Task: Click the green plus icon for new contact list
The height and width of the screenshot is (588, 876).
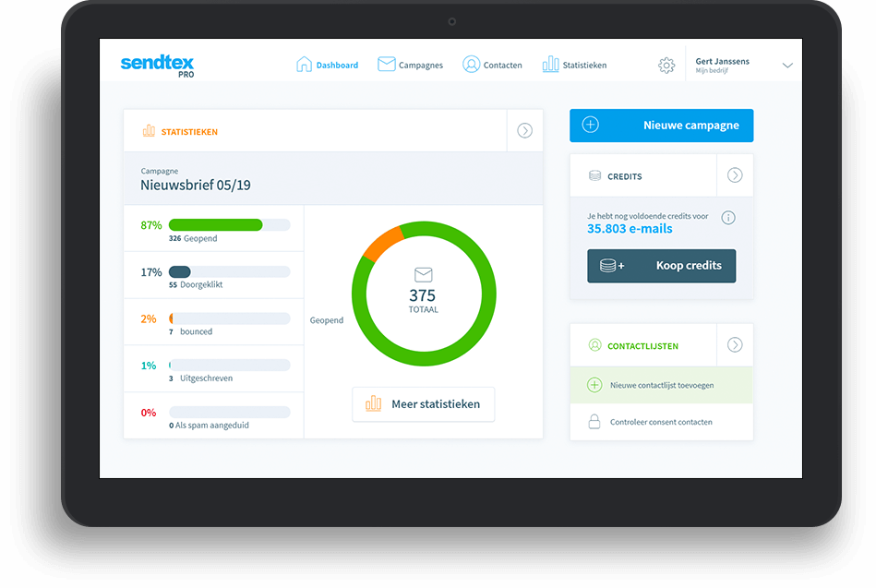Action: (x=594, y=385)
